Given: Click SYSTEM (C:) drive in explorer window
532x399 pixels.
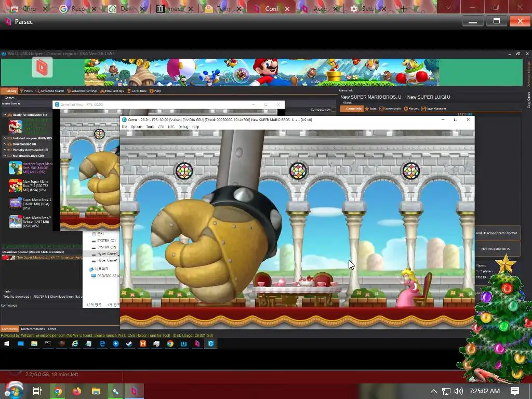Looking at the screenshot, I should 104,240.
